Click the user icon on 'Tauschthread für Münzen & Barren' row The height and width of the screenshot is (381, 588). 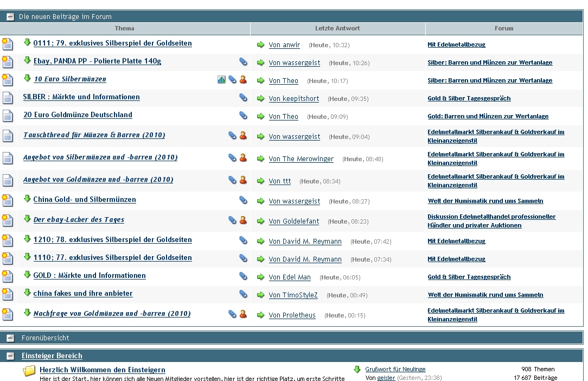point(244,136)
